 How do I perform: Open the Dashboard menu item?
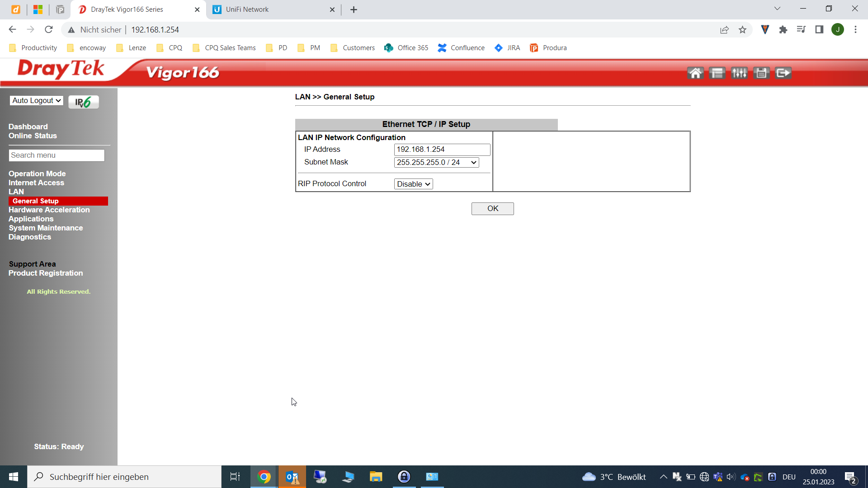point(28,127)
